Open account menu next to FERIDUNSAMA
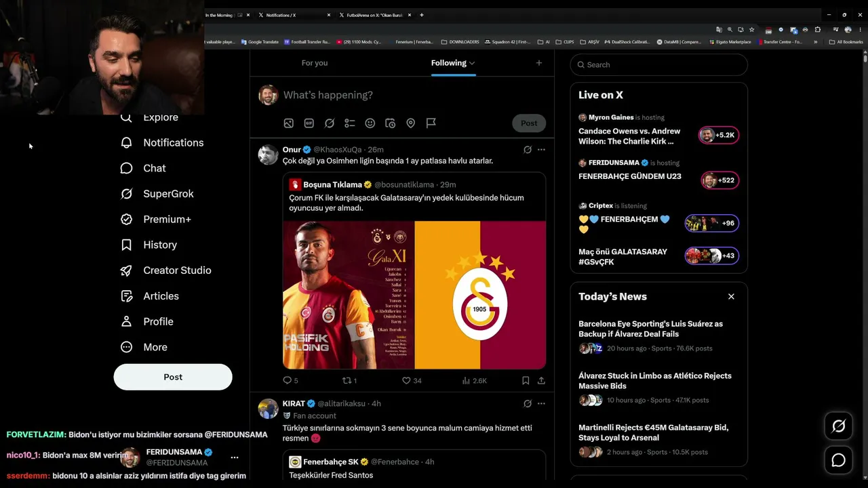868x488 pixels. 235,457
